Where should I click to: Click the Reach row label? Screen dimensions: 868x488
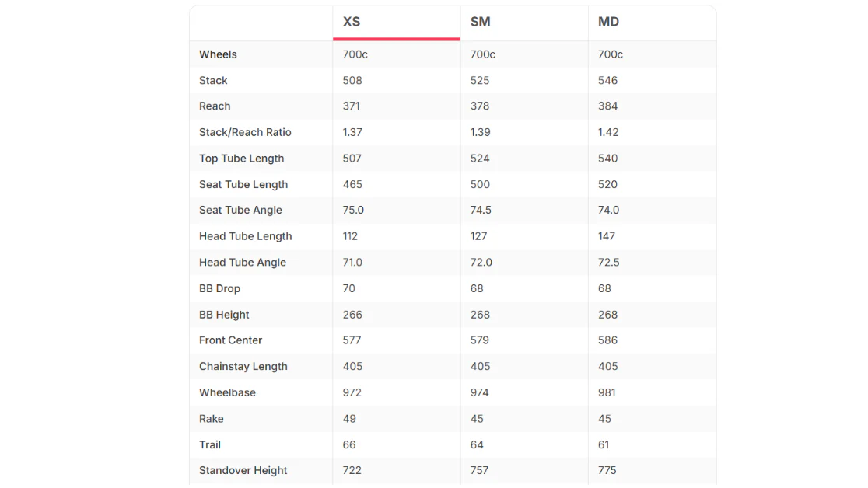coord(215,106)
